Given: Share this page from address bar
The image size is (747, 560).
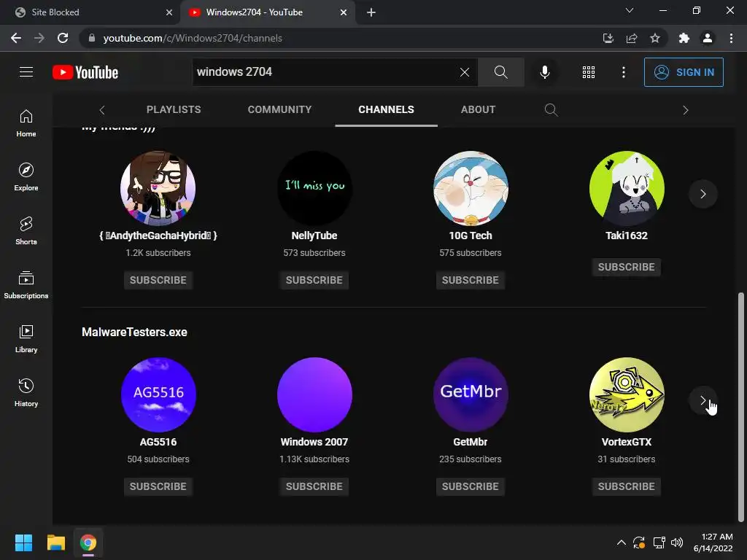Looking at the screenshot, I should click(x=632, y=38).
